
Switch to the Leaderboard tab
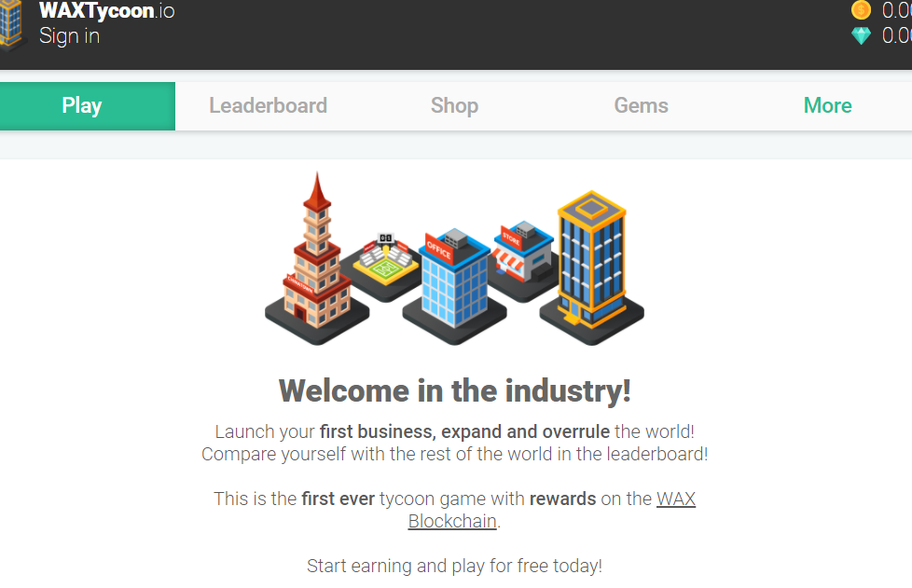coord(269,105)
